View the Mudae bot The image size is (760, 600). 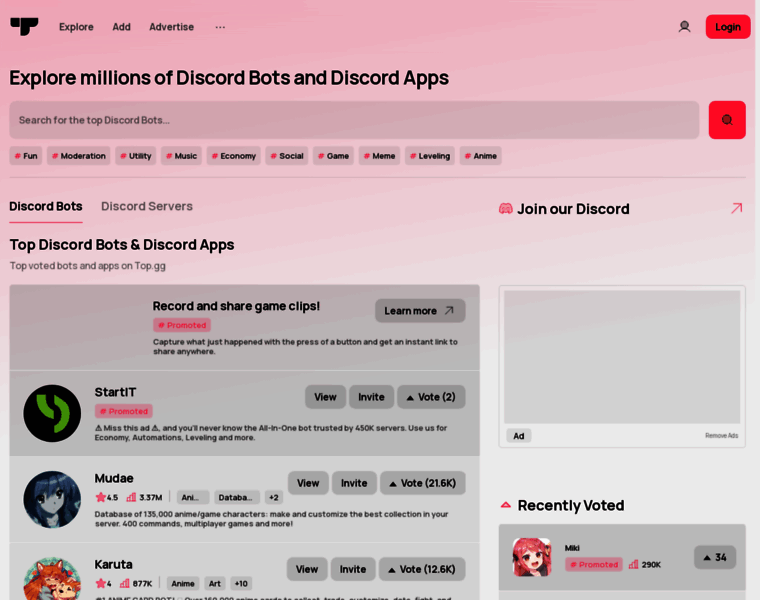coord(308,483)
